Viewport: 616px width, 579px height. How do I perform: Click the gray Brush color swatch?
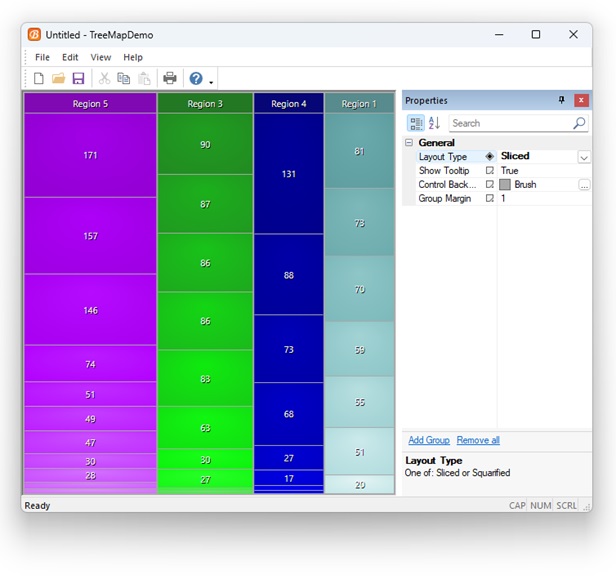click(505, 185)
